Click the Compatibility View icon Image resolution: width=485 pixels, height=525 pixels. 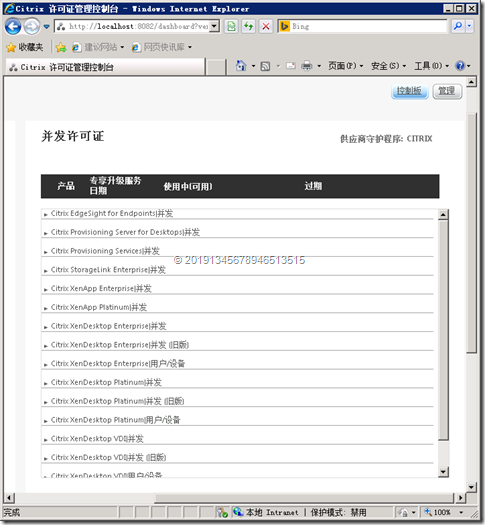point(231,26)
